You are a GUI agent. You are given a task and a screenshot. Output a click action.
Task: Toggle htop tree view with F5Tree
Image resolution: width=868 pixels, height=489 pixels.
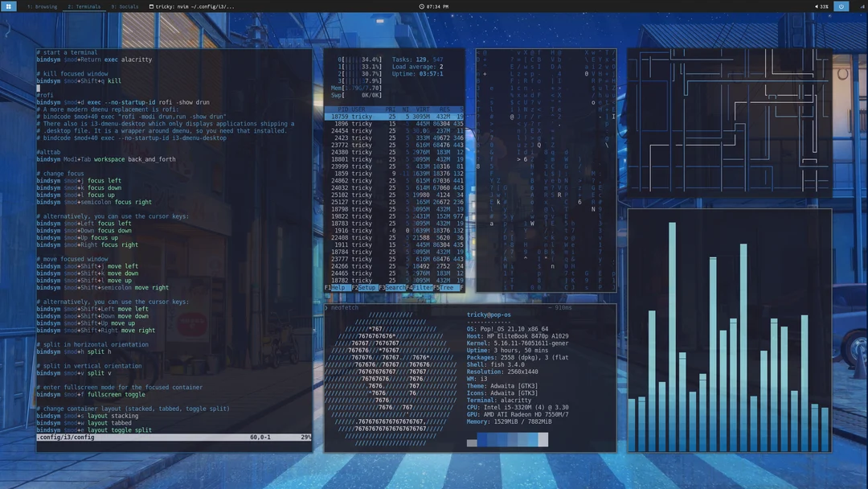pos(446,288)
